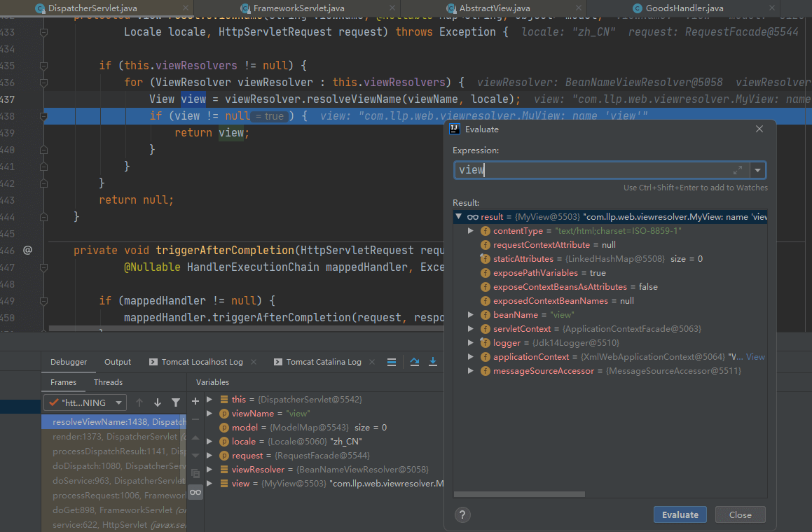
Task: Select the processDispatchResult:1141 stack frame
Action: (x=114, y=451)
